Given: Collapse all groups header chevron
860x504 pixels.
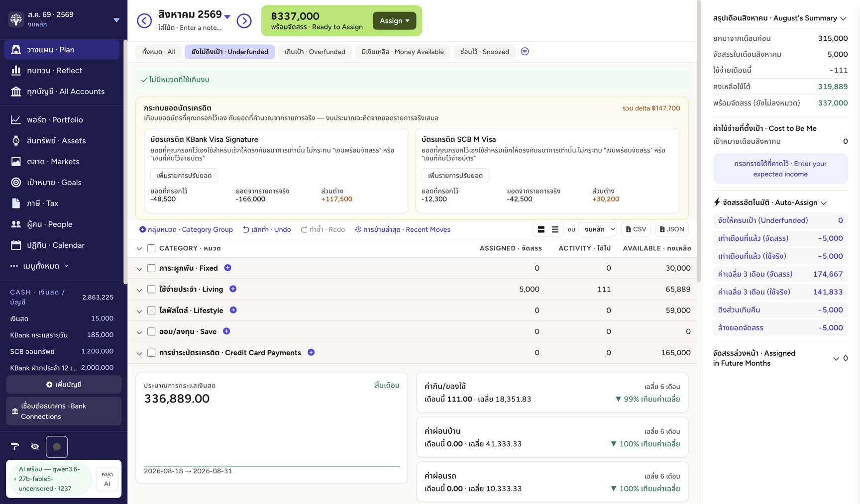Looking at the screenshot, I should [139, 249].
